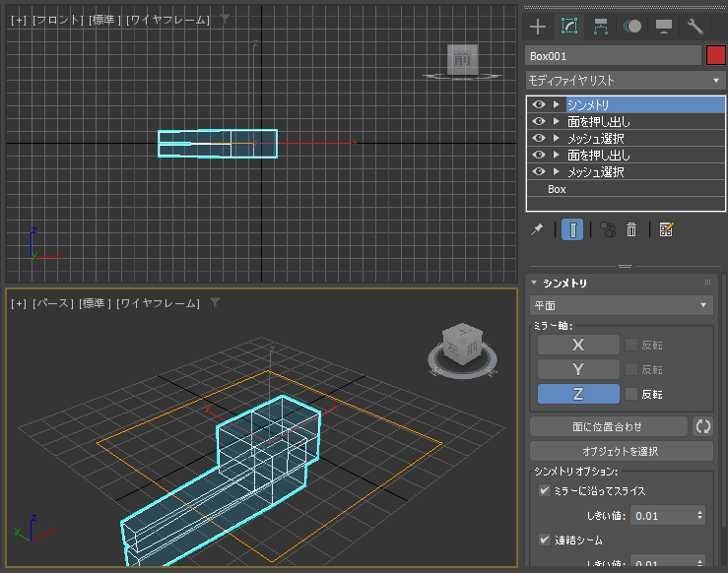Viewport: 728px width, 573px height.
Task: Switch to the Modify panel tab
Action: (x=569, y=27)
